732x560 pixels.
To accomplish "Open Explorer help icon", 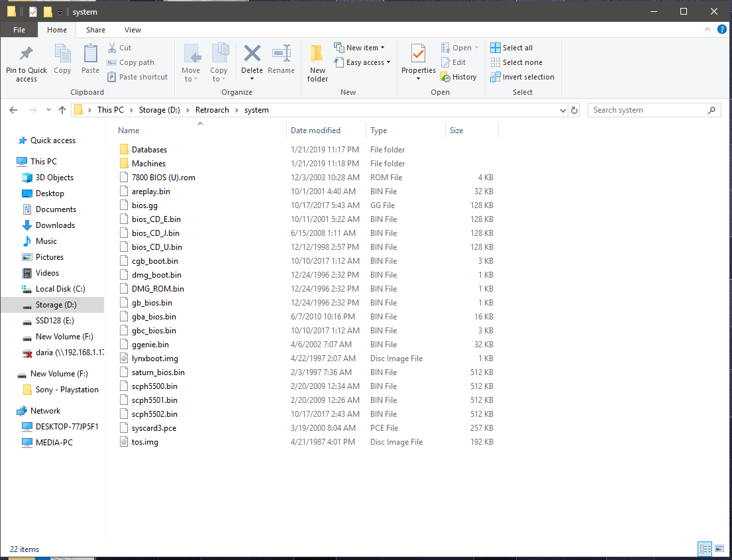I will [x=721, y=29].
